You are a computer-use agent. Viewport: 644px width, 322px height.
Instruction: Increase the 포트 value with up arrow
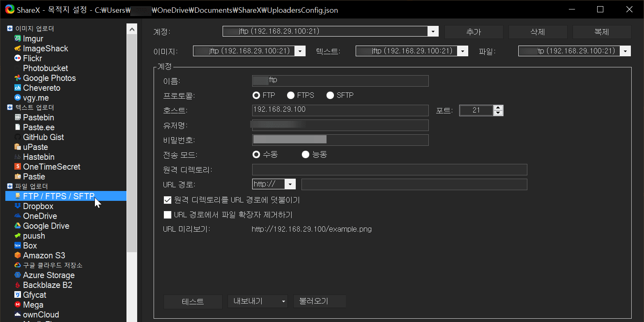click(498, 108)
